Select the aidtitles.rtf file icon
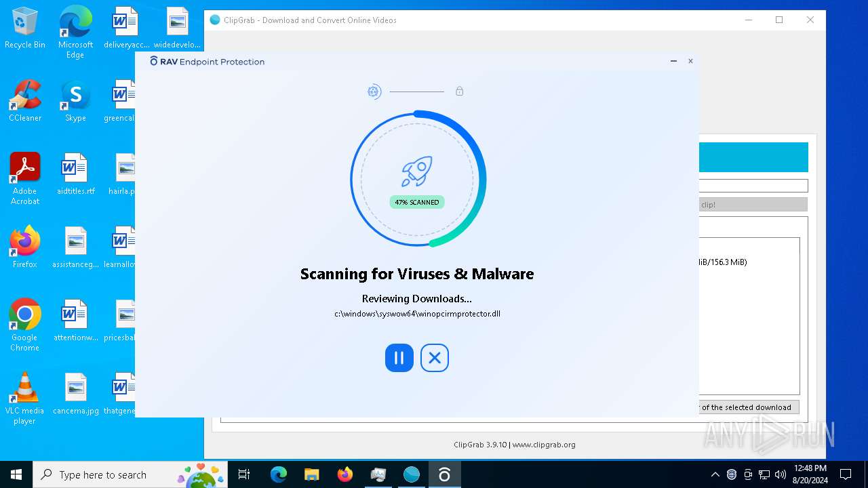This screenshot has width=868, height=488. tap(75, 175)
